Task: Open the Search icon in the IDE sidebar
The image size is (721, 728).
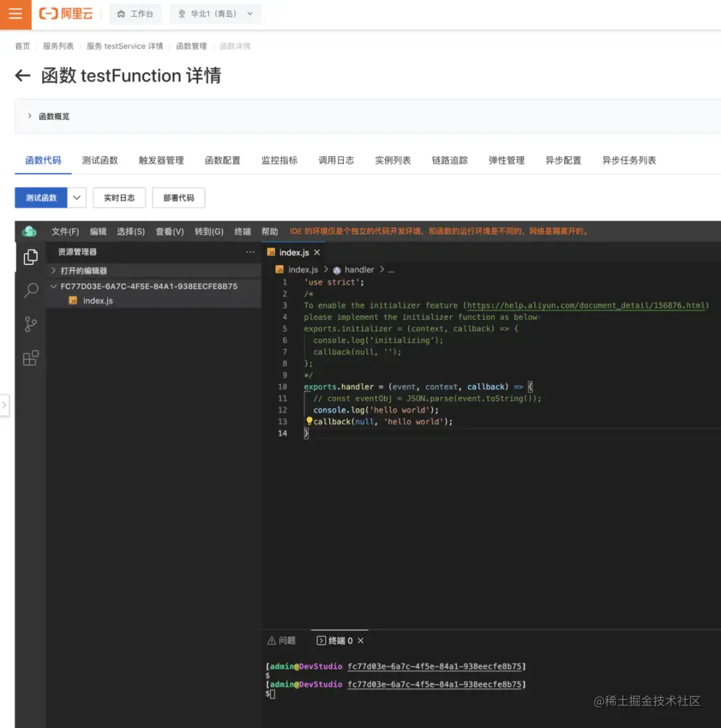Action: 31,291
